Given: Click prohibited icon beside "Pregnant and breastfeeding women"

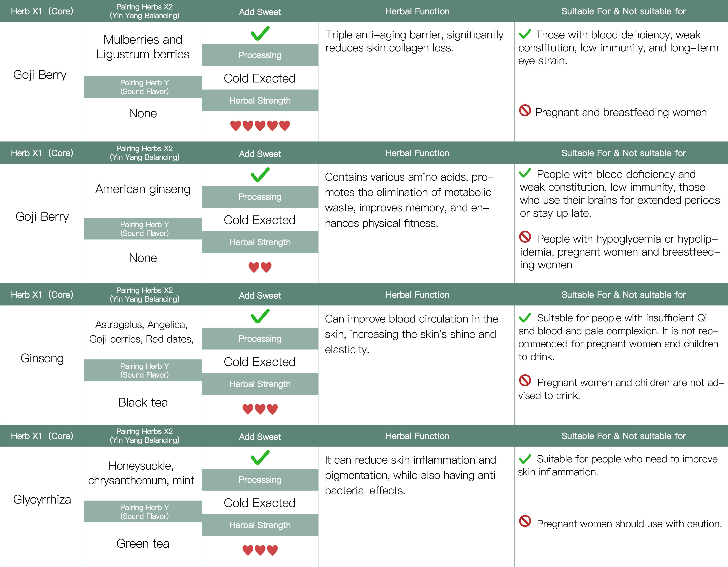Looking at the screenshot, I should 525,110.
